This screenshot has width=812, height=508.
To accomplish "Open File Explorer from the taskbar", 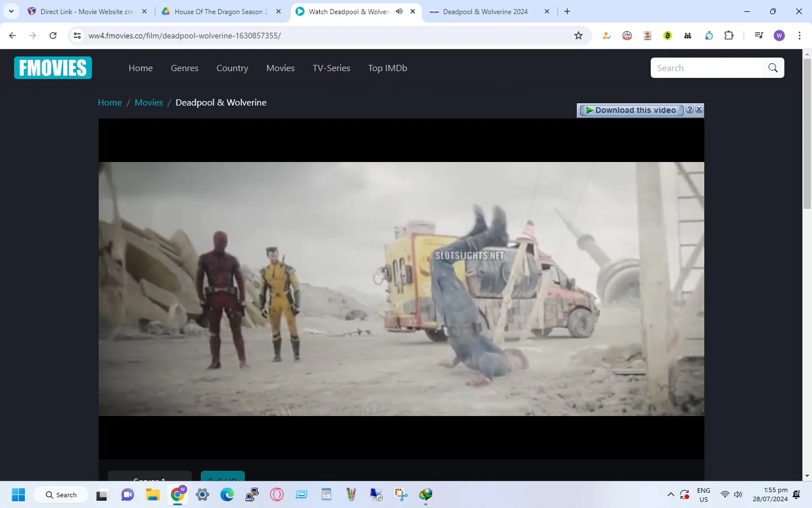I will click(x=152, y=495).
